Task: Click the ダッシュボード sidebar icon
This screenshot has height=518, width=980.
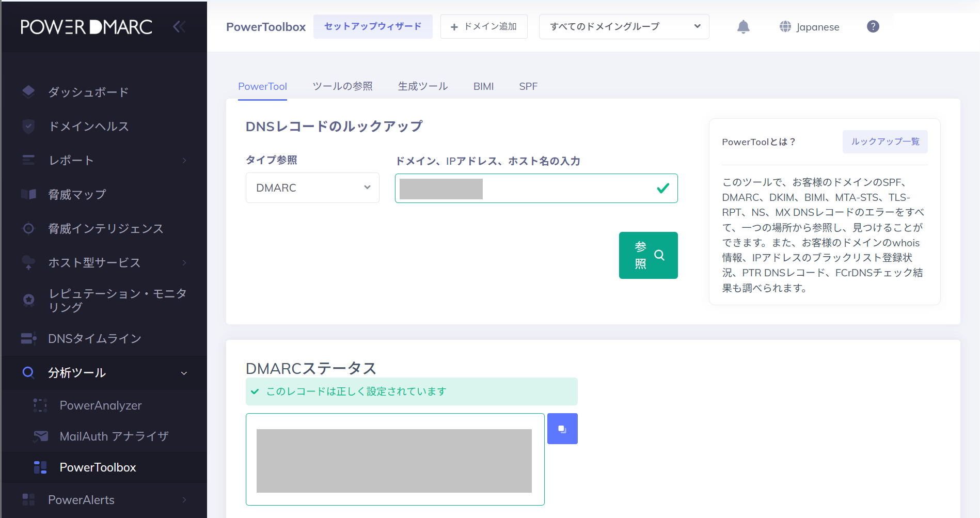Action: (28, 92)
